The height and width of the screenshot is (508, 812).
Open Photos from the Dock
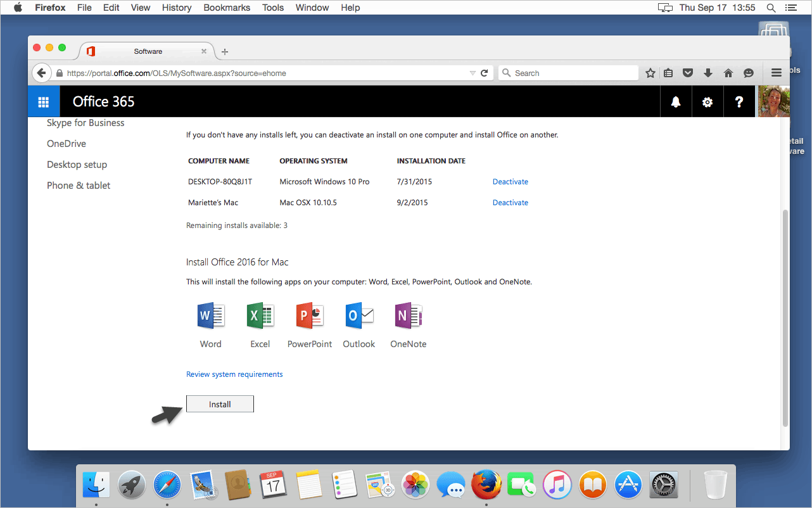click(x=416, y=485)
